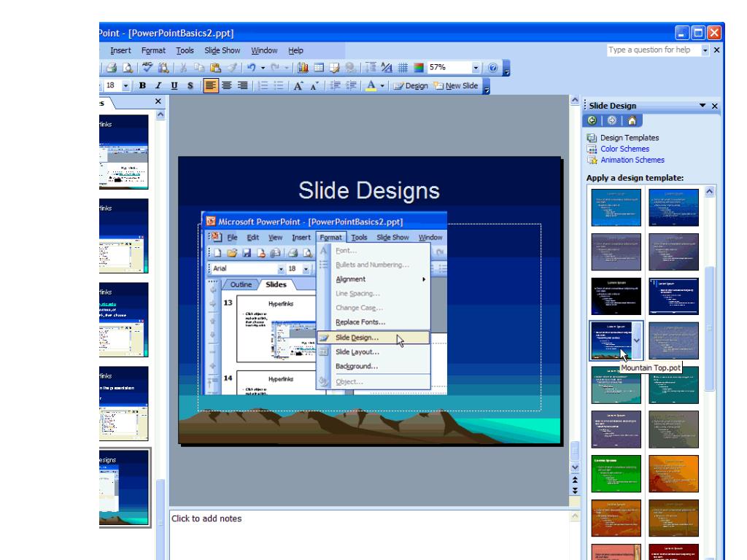Screen dimensions: 747x560
Task: Click the Print icon in the toolbar
Action: click(x=112, y=68)
